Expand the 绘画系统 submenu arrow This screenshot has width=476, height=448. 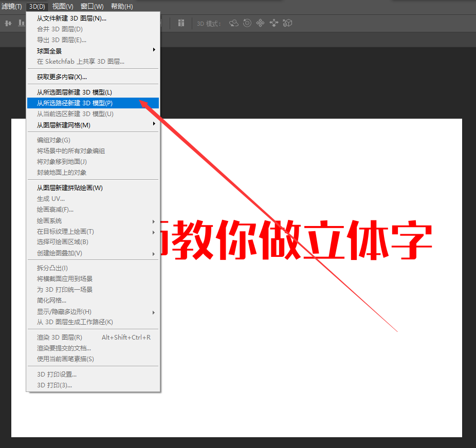(x=154, y=222)
